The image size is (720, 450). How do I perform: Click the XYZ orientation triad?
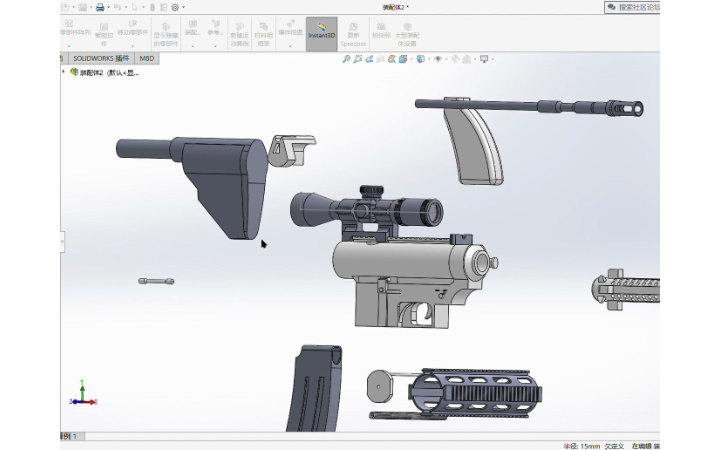point(83,394)
